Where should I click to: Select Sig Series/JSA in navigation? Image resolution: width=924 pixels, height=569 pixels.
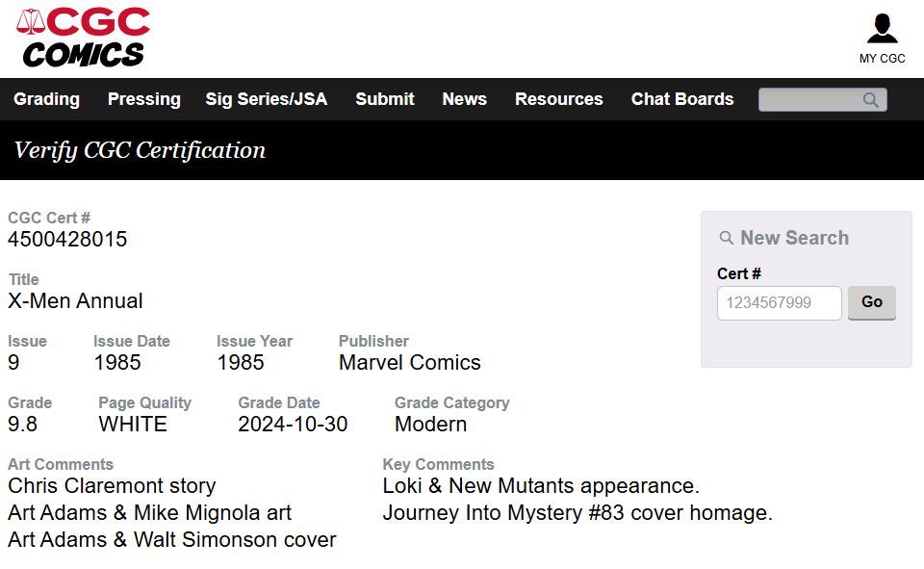pyautogui.click(x=267, y=99)
